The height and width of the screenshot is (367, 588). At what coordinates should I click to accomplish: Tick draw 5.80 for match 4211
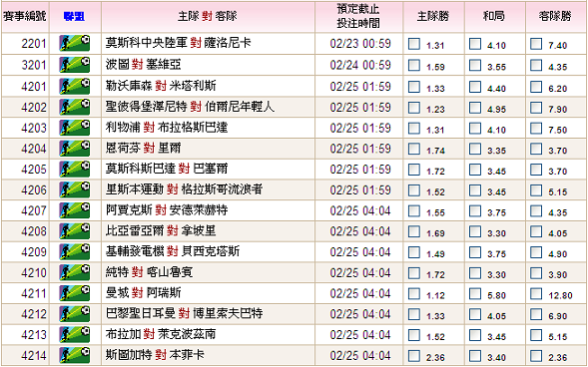tap(475, 294)
